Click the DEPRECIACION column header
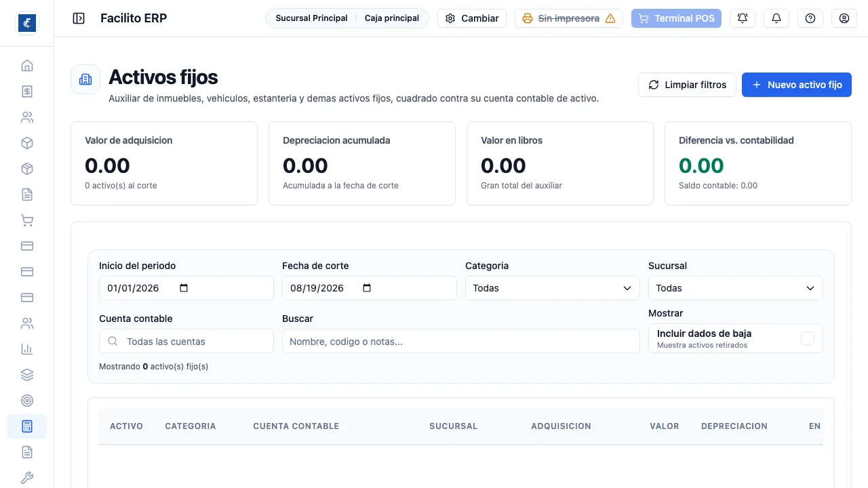Screen dimensions: 868x488 click(x=734, y=426)
